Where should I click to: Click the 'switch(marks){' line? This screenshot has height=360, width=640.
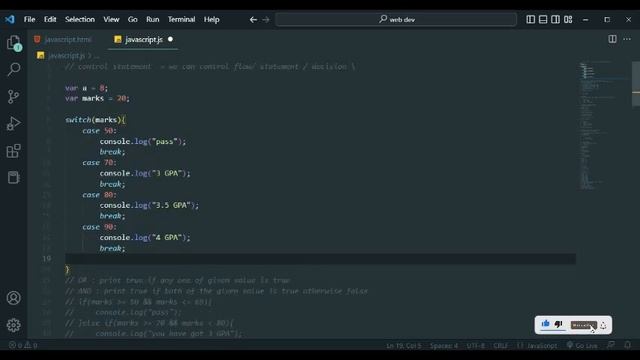tap(96, 120)
